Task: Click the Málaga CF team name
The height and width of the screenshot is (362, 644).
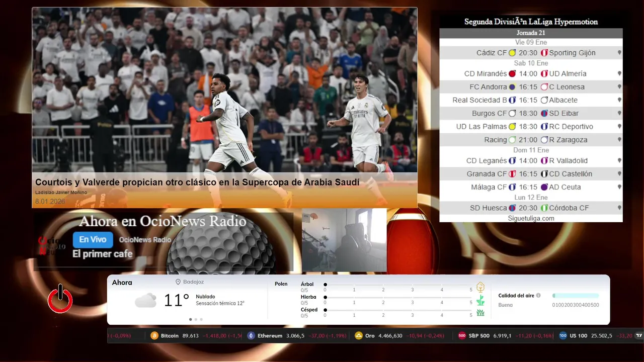Action: (x=489, y=187)
